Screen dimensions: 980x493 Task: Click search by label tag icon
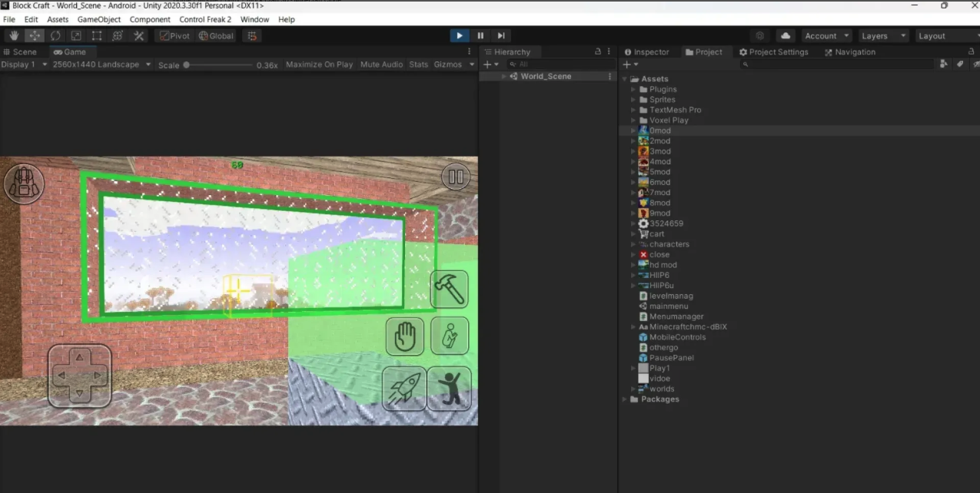[960, 64]
